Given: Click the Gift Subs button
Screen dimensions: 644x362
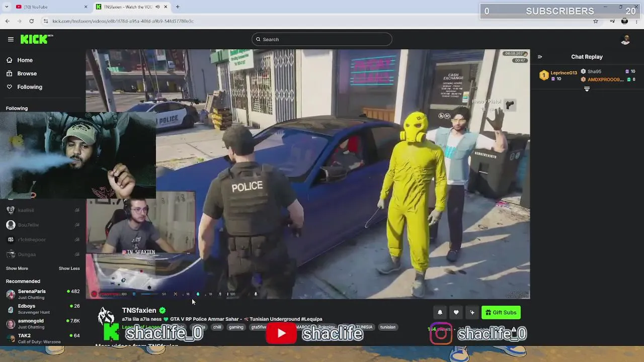Looking at the screenshot, I should (x=501, y=312).
